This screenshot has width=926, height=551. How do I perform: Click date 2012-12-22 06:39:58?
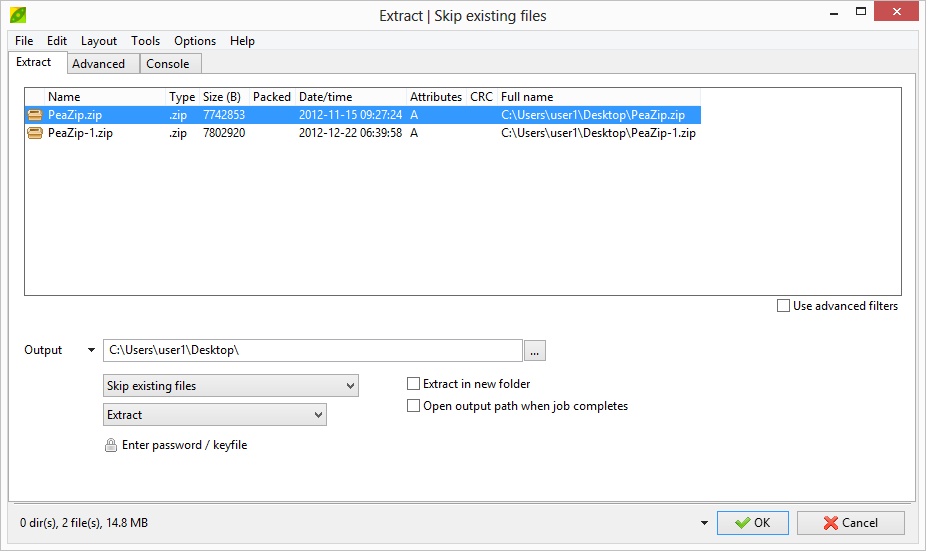350,133
